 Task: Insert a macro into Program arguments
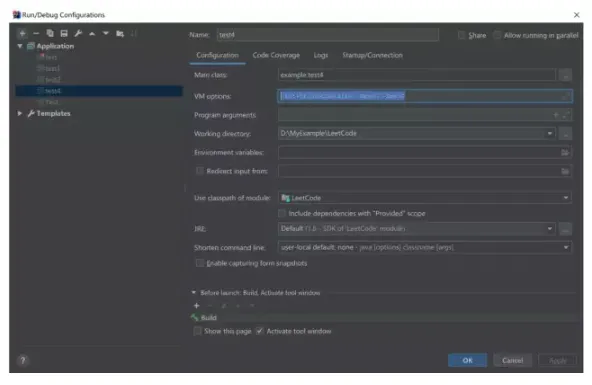pos(556,115)
